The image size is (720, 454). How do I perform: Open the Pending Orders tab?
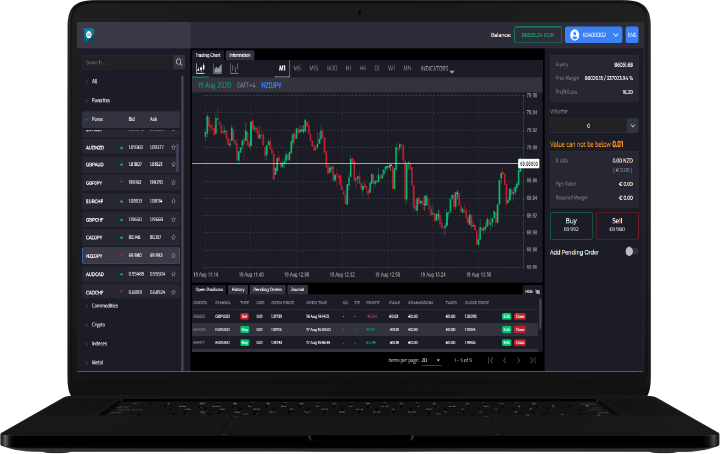click(x=265, y=289)
